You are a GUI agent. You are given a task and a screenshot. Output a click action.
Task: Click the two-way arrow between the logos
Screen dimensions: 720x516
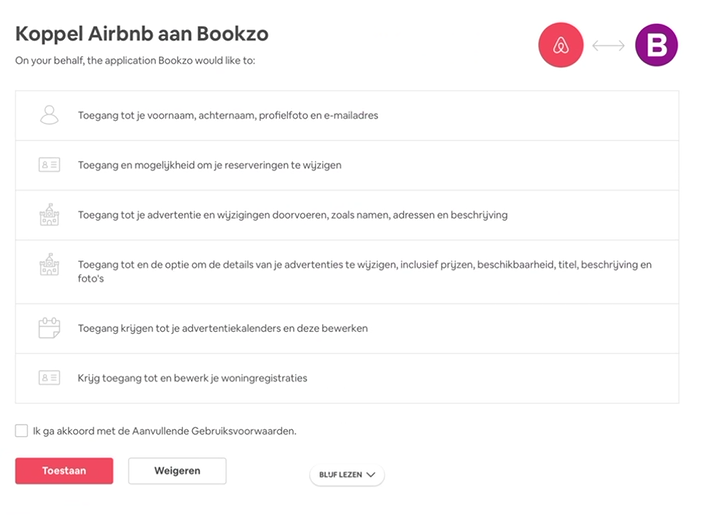point(608,45)
